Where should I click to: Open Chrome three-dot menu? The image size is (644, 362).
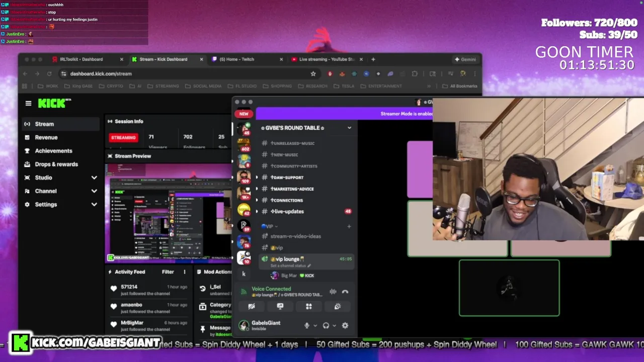pyautogui.click(x=474, y=74)
